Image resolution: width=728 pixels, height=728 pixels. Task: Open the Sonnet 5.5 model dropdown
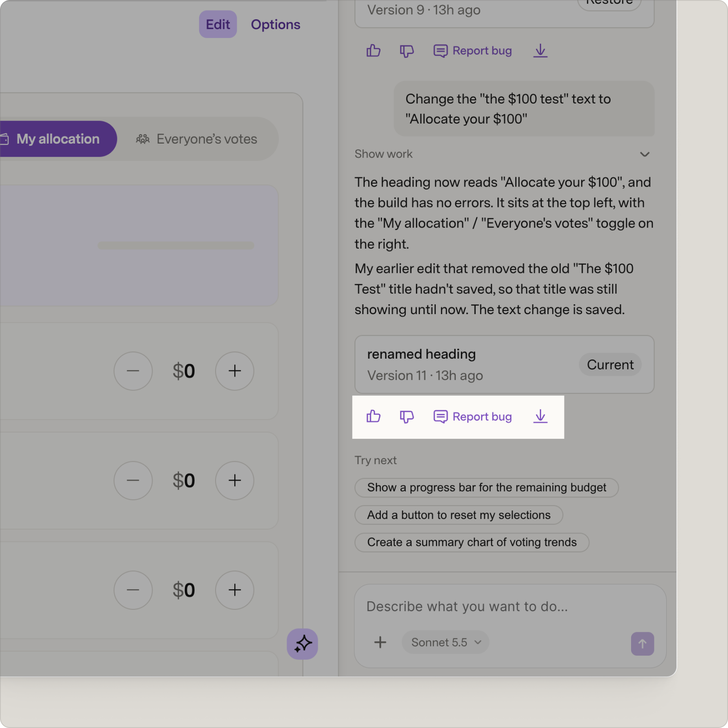(x=445, y=642)
